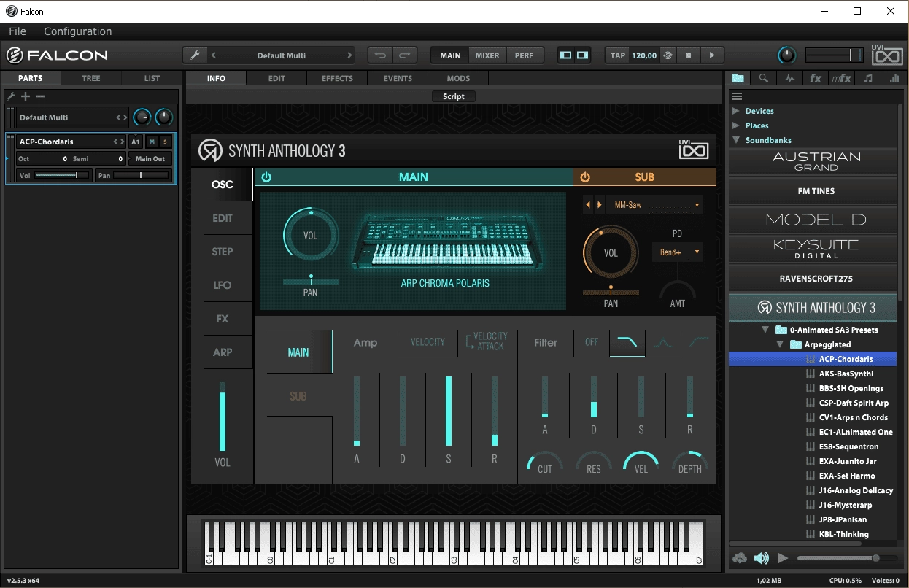Open the file browser folder tab
Screen dimensions: 909x588
738,78
